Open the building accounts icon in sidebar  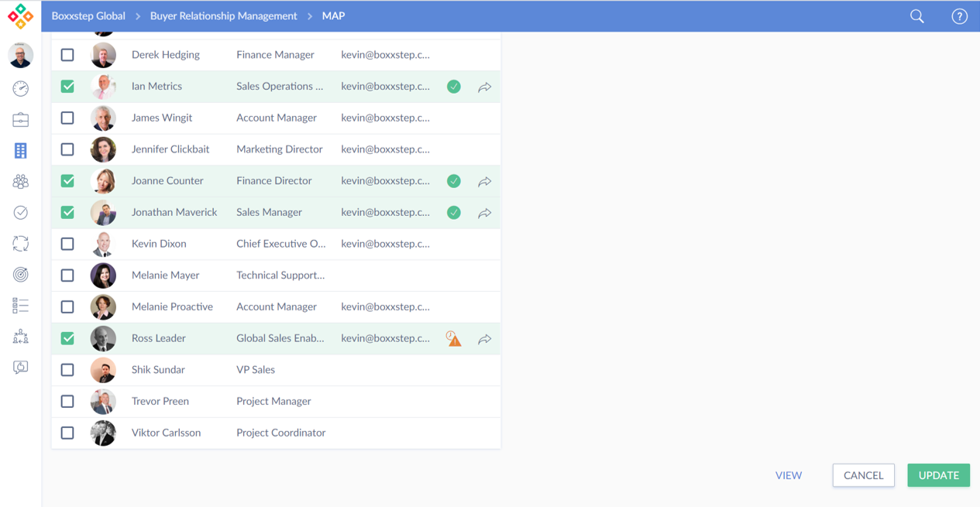click(21, 151)
